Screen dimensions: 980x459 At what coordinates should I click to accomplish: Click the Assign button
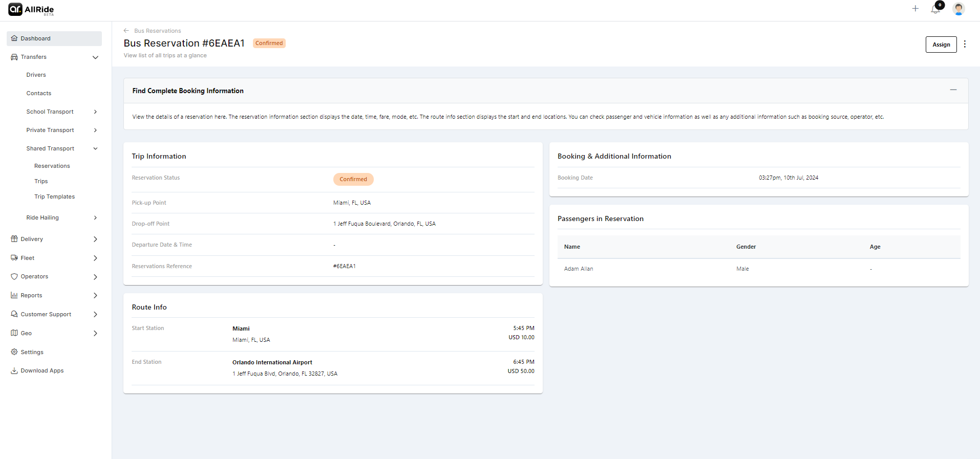click(x=941, y=45)
